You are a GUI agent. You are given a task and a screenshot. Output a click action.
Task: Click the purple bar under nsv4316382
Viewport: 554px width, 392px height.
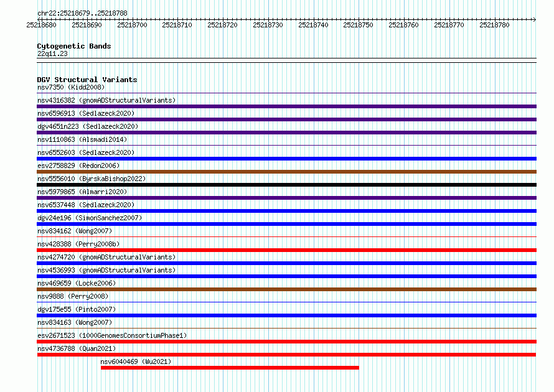point(286,106)
